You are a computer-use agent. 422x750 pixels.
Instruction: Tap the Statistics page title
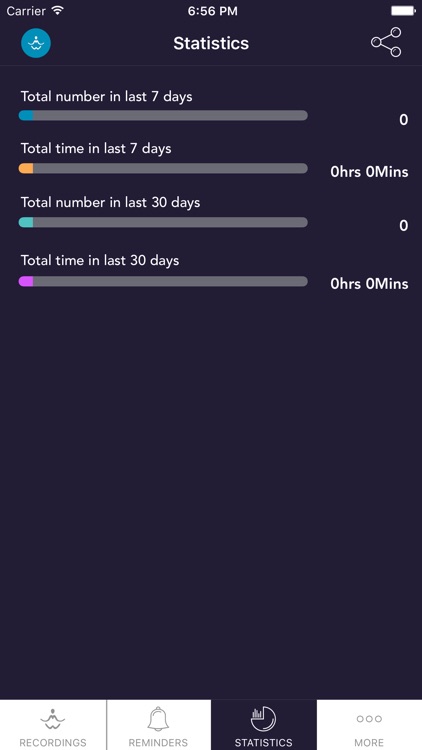click(x=211, y=44)
